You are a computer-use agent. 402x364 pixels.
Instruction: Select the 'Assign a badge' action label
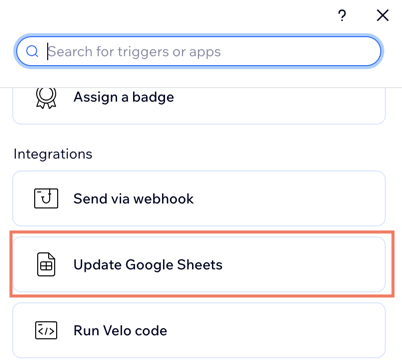(124, 97)
